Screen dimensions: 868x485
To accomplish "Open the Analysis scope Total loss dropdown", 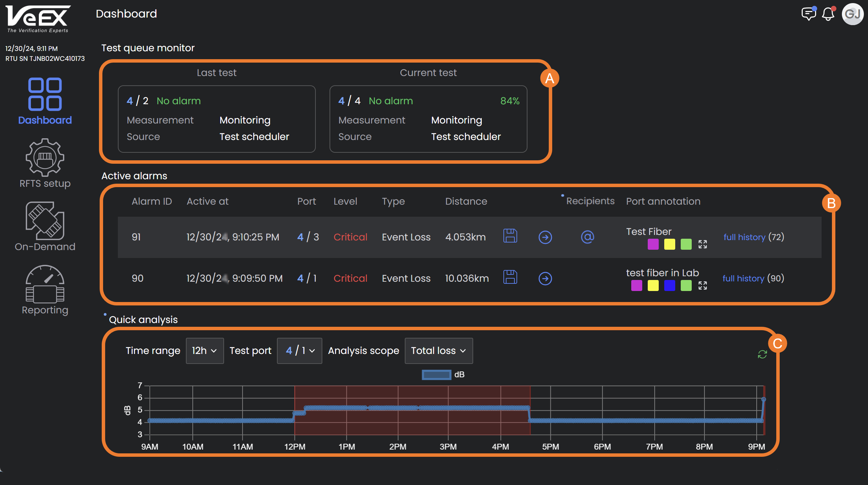I will coord(438,351).
